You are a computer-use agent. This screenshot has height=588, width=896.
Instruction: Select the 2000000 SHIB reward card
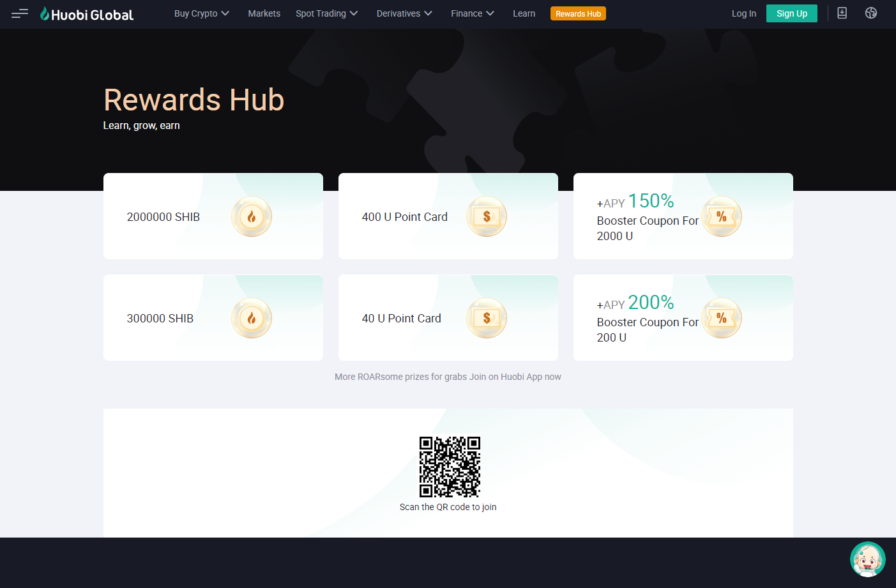pyautogui.click(x=213, y=216)
